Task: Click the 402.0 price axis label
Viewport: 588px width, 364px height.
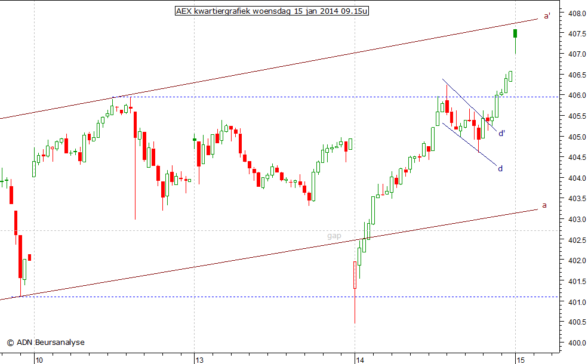Action: tap(577, 261)
